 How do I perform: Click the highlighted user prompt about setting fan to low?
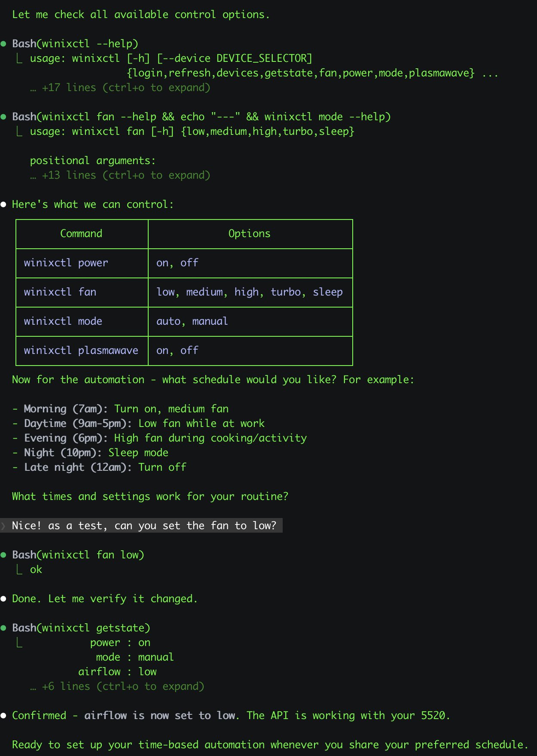tap(144, 526)
